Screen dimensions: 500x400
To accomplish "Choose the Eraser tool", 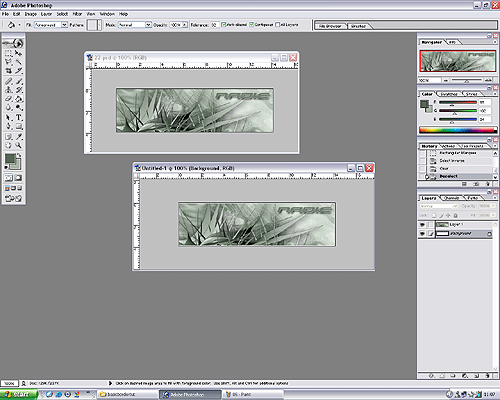I will pos(9,99).
